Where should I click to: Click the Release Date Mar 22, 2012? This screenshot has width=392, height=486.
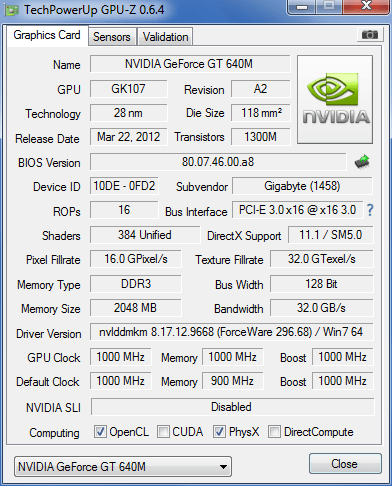click(x=128, y=137)
